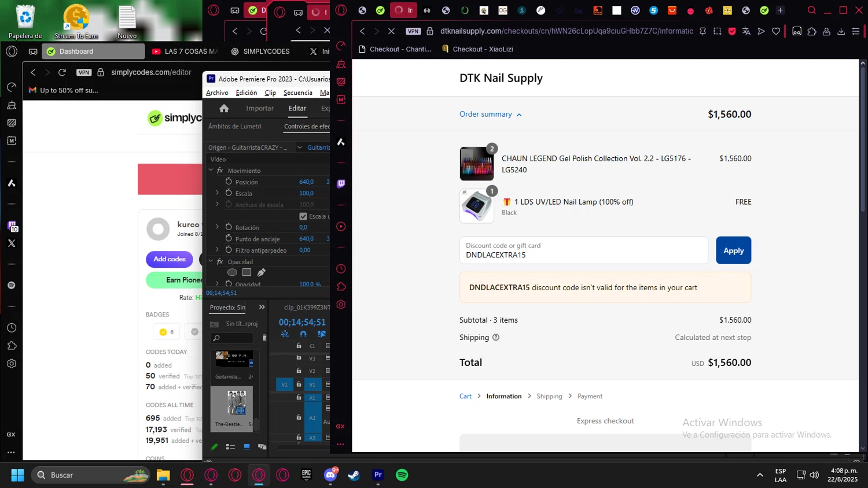Open Settings gear in checkout browser sidebar
The image size is (868, 488).
click(341, 305)
